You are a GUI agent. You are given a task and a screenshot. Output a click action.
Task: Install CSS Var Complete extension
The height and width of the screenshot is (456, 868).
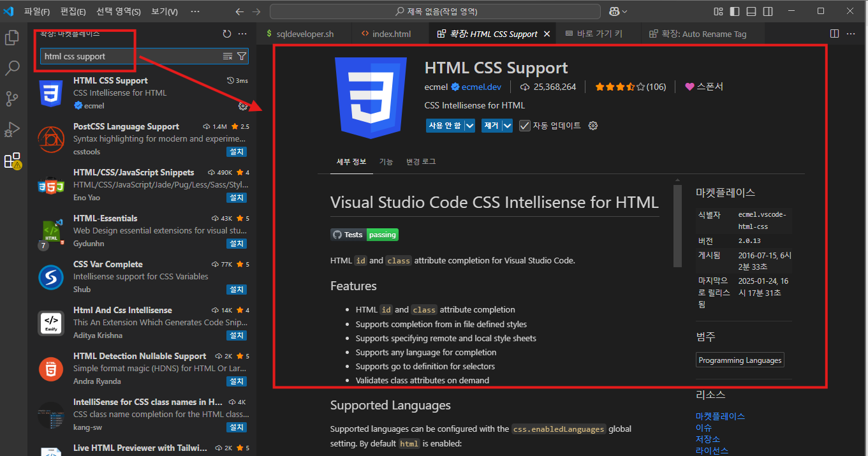[x=237, y=290]
